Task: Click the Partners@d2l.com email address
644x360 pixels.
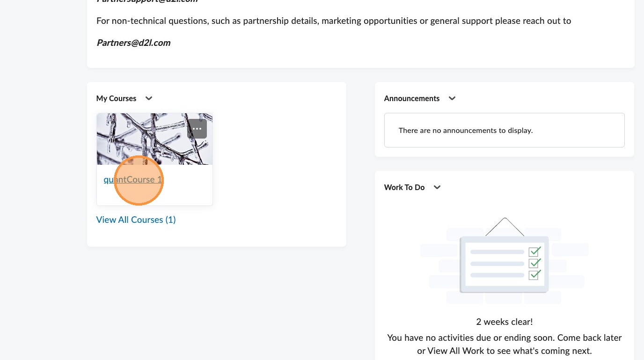Action: click(x=133, y=43)
